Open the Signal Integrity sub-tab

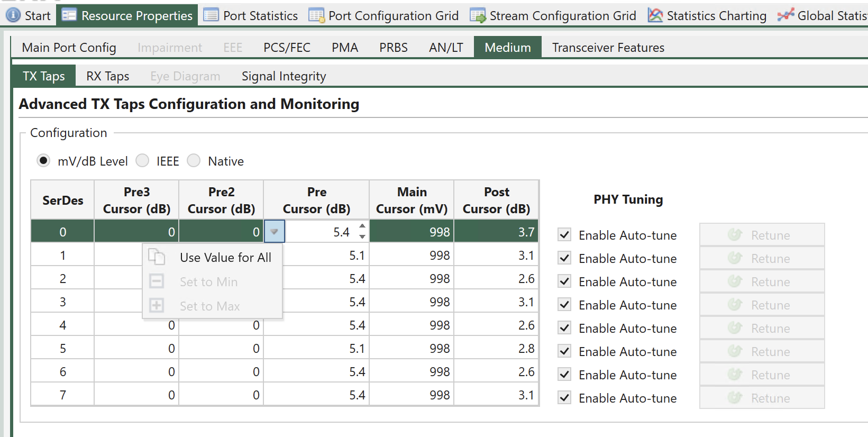(x=284, y=76)
